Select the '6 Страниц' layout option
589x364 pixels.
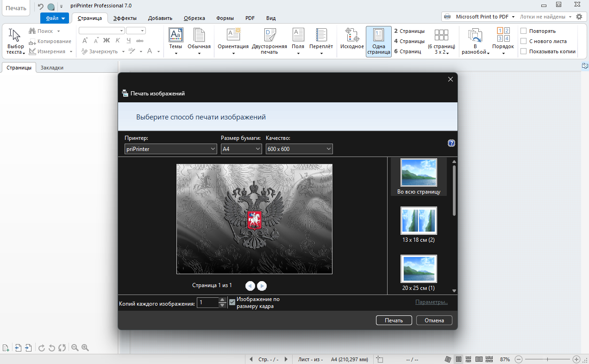(x=407, y=51)
